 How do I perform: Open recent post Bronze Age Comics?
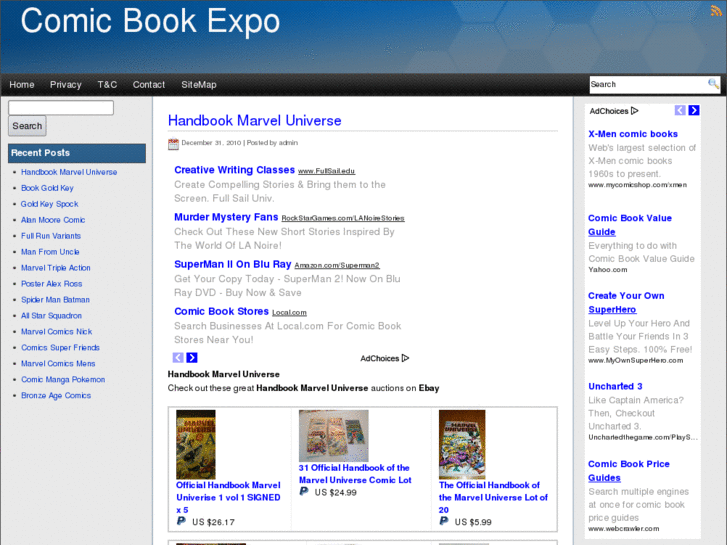point(56,396)
